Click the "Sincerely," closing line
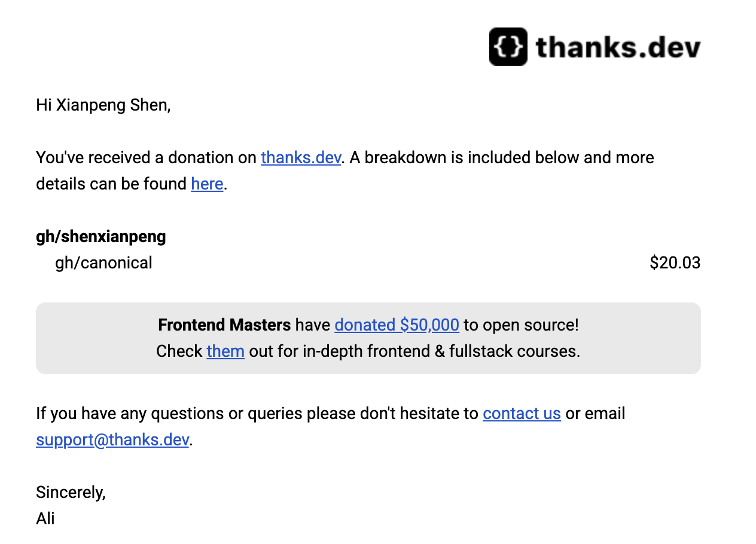Image resolution: width=756 pixels, height=544 pixels. 71,493
